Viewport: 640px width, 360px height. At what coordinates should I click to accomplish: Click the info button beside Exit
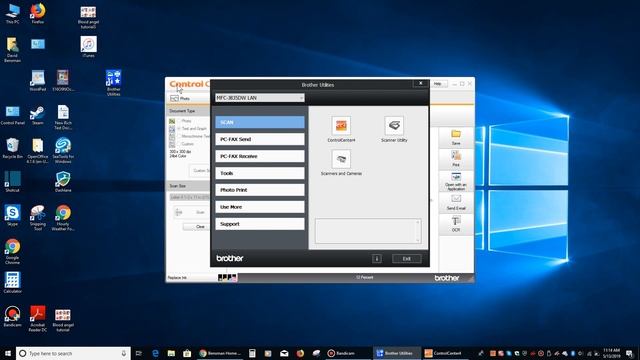point(377,259)
